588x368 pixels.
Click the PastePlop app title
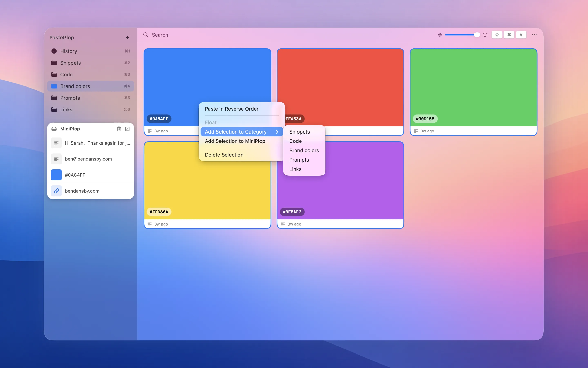coord(62,37)
